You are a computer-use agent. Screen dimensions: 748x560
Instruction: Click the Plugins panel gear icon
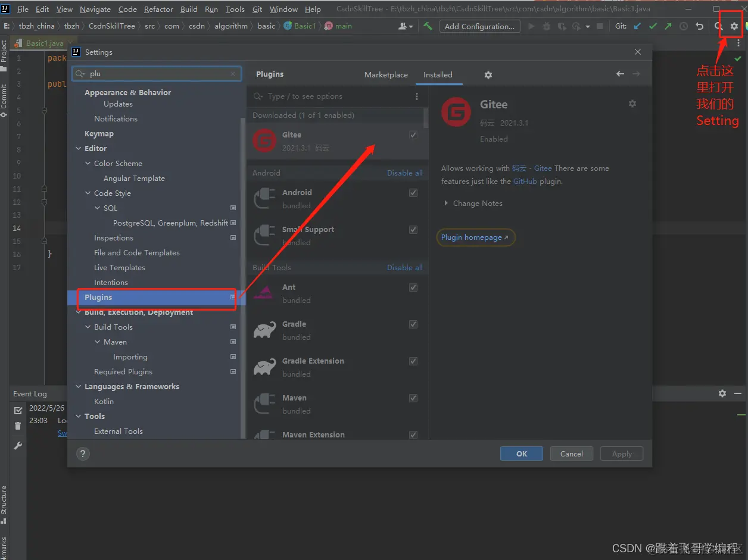click(x=488, y=75)
